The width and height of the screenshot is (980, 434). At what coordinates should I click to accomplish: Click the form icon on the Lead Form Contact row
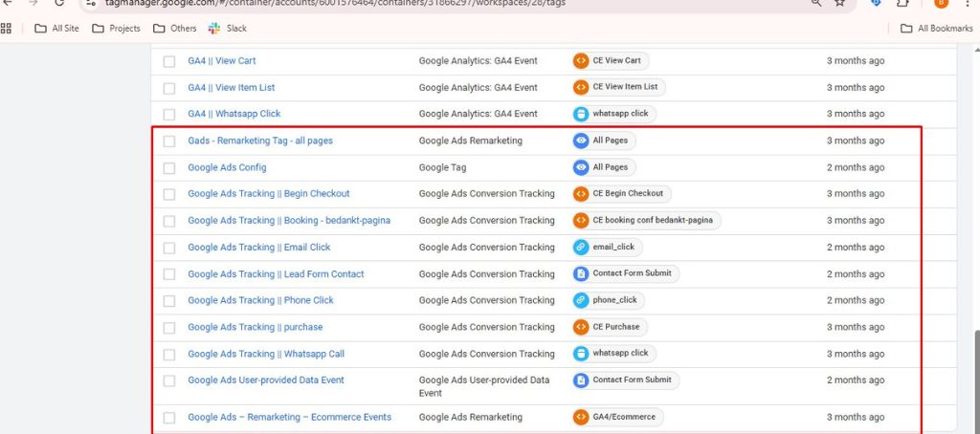[580, 273]
